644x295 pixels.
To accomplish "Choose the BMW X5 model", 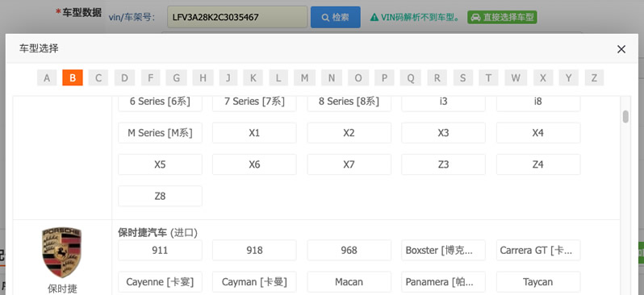I will (x=160, y=164).
